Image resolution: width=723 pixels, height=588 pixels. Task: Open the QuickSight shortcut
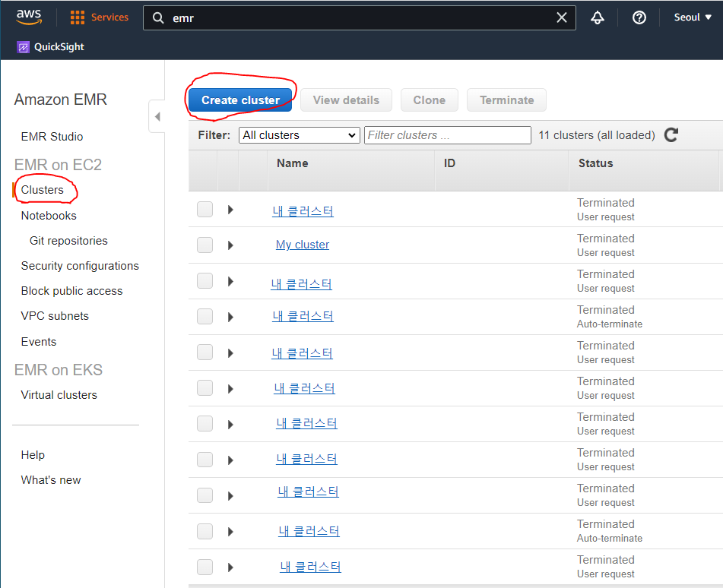(x=51, y=47)
